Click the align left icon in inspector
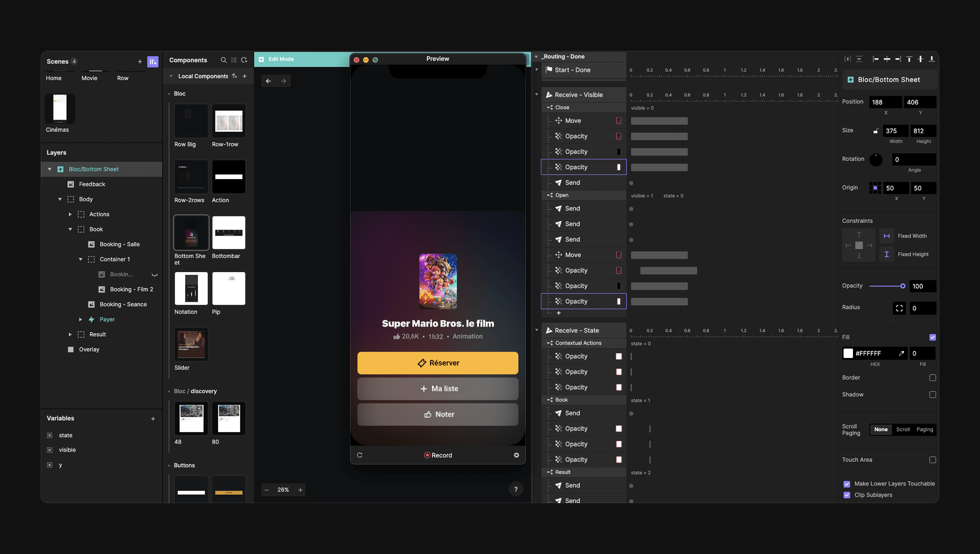 tap(875, 59)
